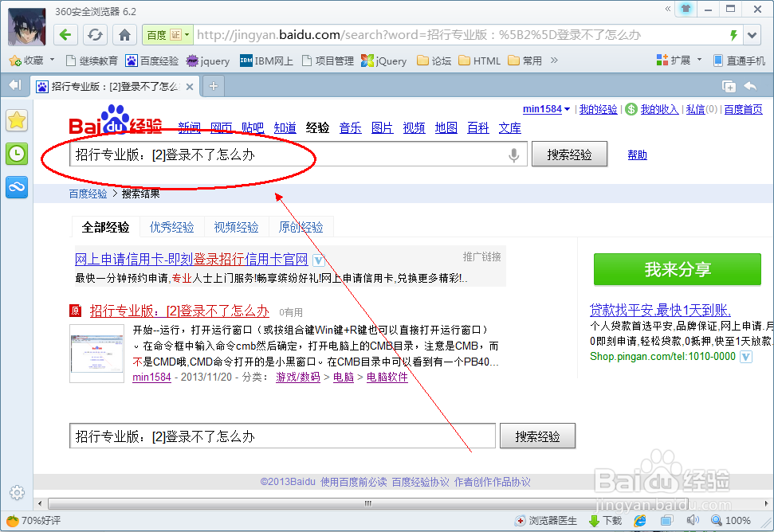This screenshot has height=532, width=774.
Task: Mute sound via the speaker icon
Action: point(693,520)
